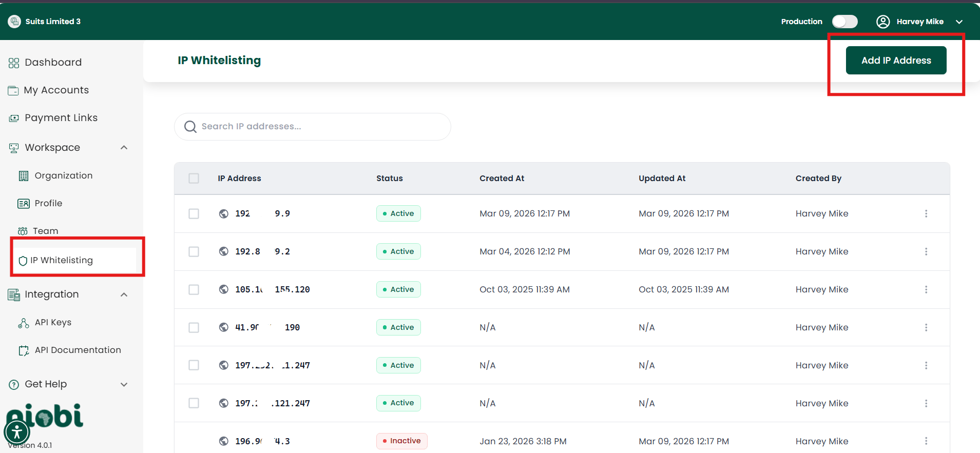
Task: Check the box for IP 41.9 ending 190
Action: pyautogui.click(x=194, y=327)
